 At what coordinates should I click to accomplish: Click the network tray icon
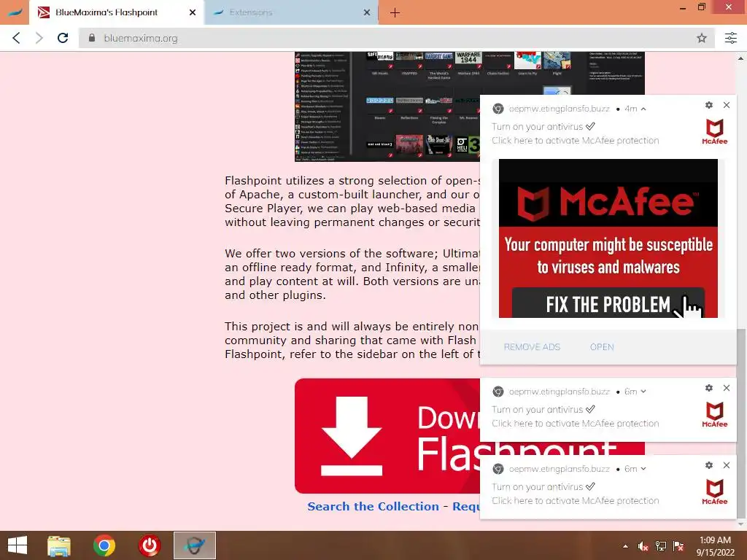661,546
